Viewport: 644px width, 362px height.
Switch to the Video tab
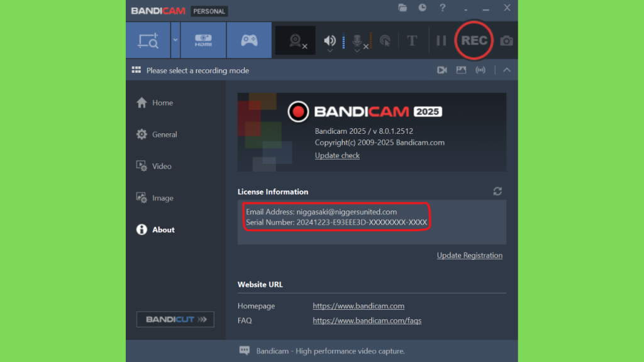tap(153, 166)
